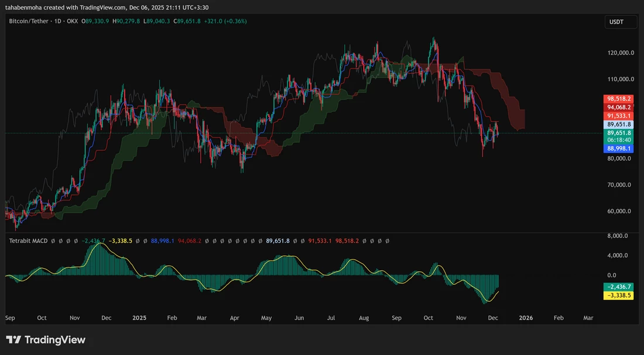Click the red 91,533.1 price axis tag

pyautogui.click(x=618, y=116)
